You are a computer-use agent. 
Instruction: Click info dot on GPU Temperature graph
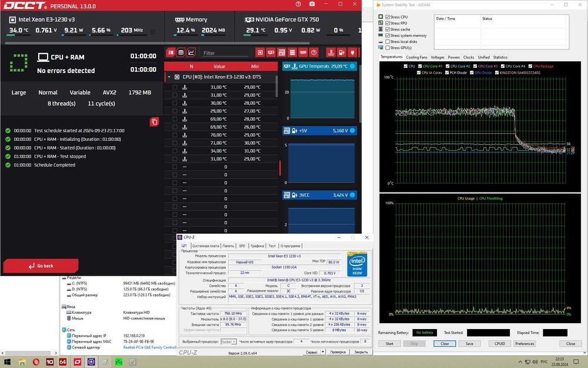point(352,66)
